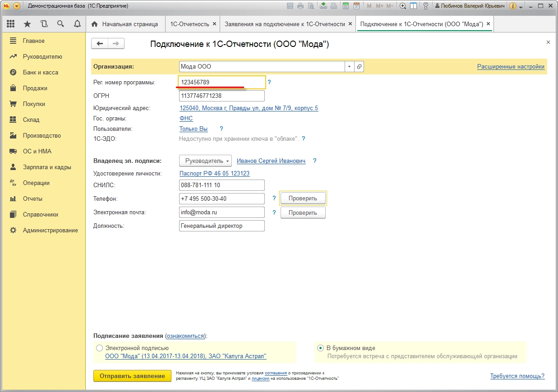Click 'Проверить' button next to Телефон
This screenshot has height=392, width=558.
pyautogui.click(x=303, y=198)
